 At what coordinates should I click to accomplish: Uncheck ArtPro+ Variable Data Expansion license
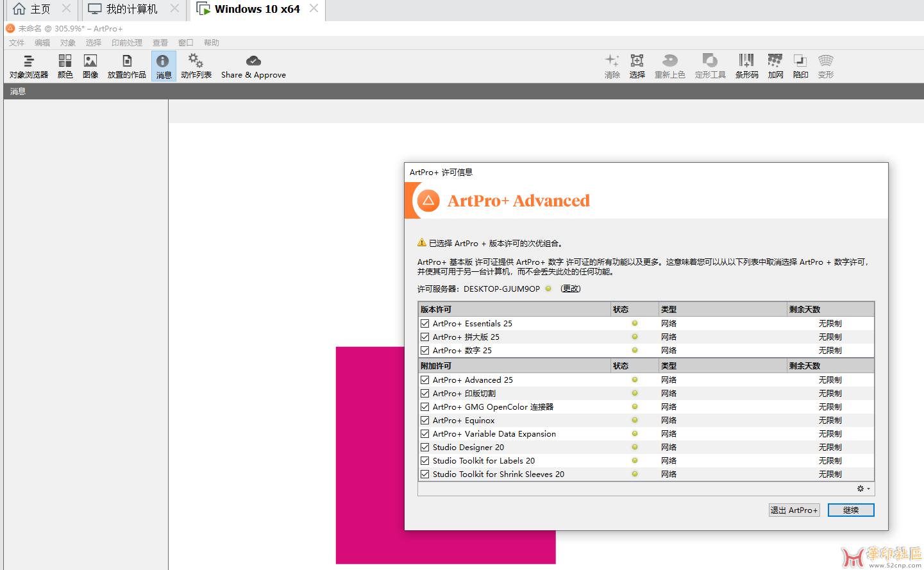(x=424, y=433)
